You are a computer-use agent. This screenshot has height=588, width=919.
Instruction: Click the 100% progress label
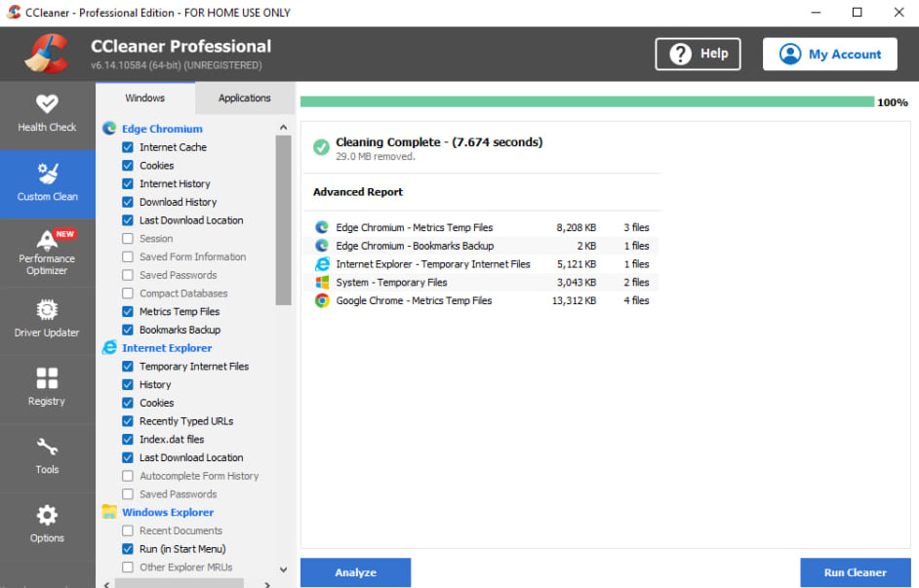892,102
